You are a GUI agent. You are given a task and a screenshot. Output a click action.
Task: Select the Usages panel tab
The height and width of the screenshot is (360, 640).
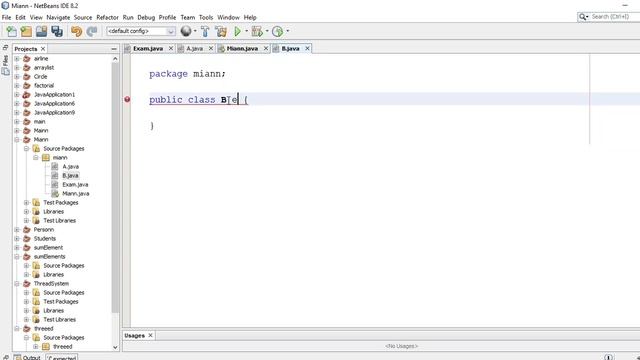pyautogui.click(x=134, y=336)
